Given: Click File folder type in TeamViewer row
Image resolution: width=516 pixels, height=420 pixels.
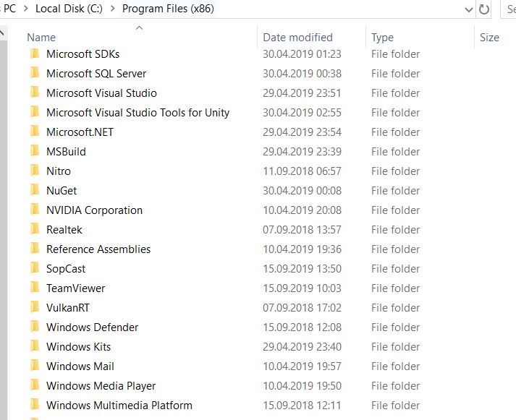Looking at the screenshot, I should point(395,288).
